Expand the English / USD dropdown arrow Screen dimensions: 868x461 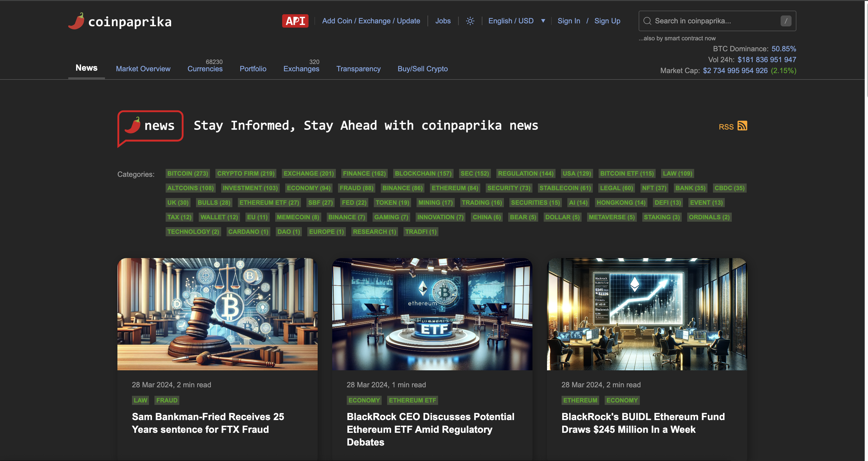pos(543,21)
